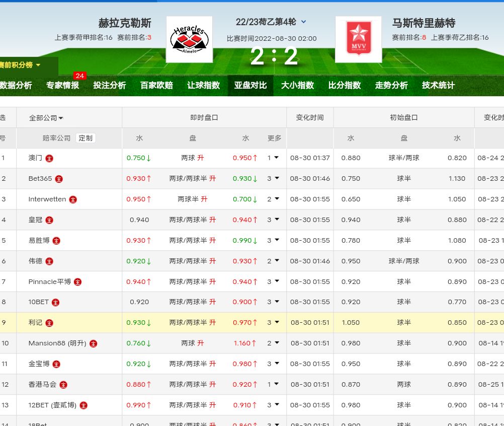
Task: Click the 24 badge on 专家情报
Action: pos(79,76)
